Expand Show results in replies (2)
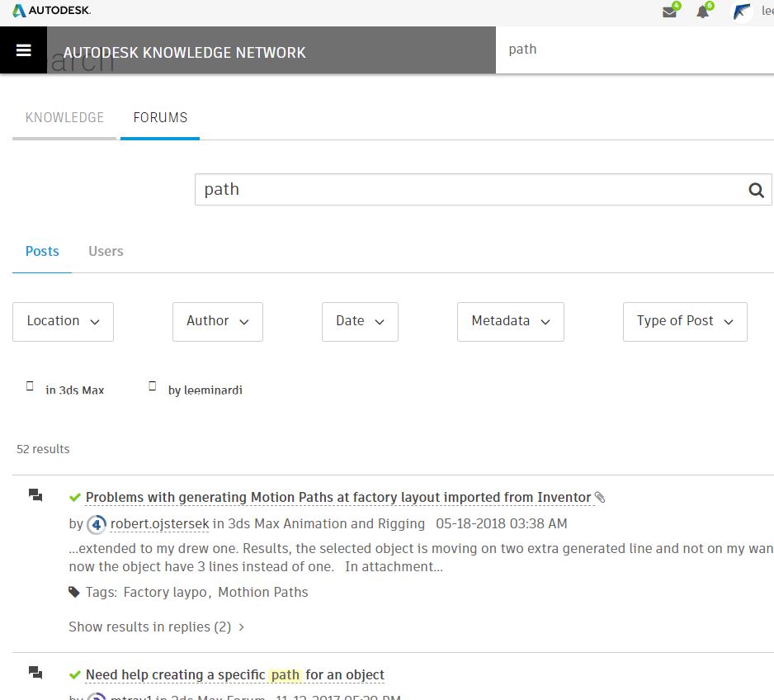 (156, 627)
